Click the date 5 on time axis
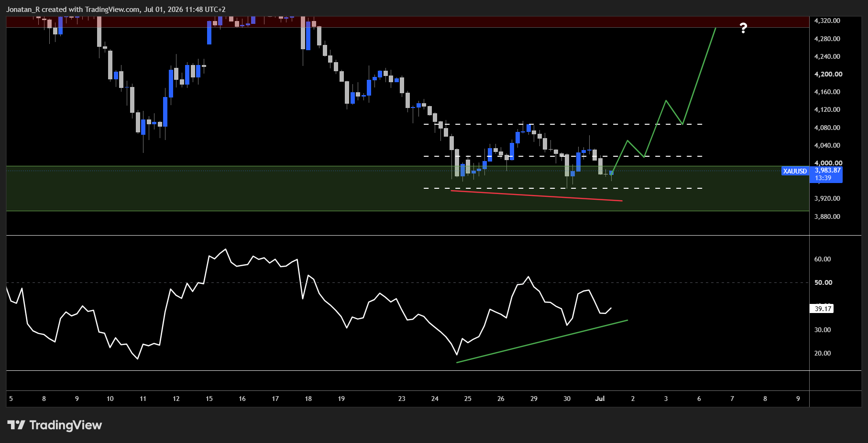The width and height of the screenshot is (868, 443). click(x=11, y=399)
